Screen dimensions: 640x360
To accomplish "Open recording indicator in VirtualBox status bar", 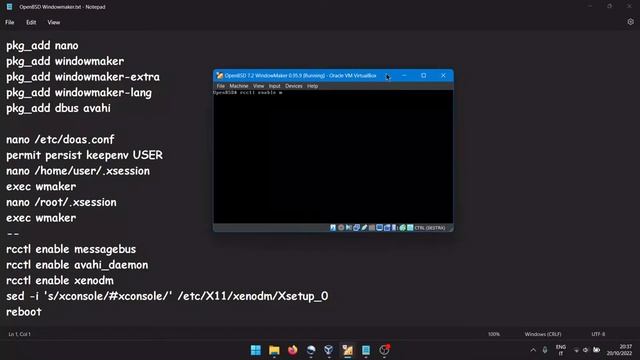I will point(387,228).
